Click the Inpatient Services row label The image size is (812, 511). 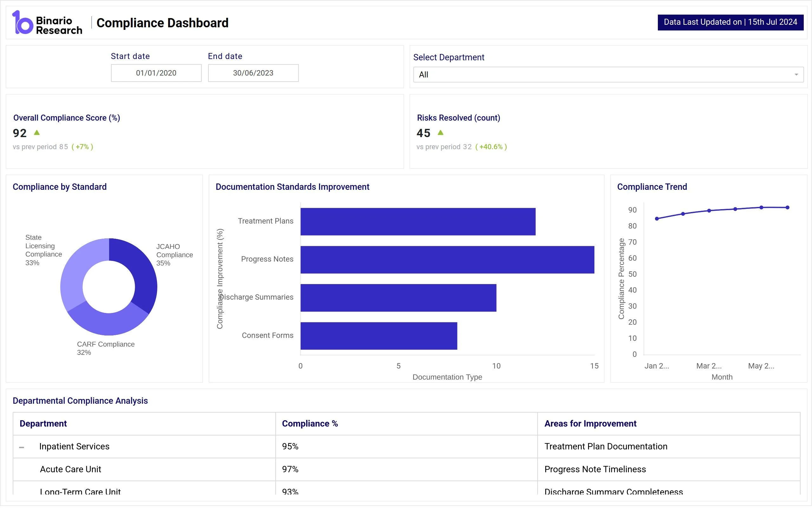click(74, 447)
